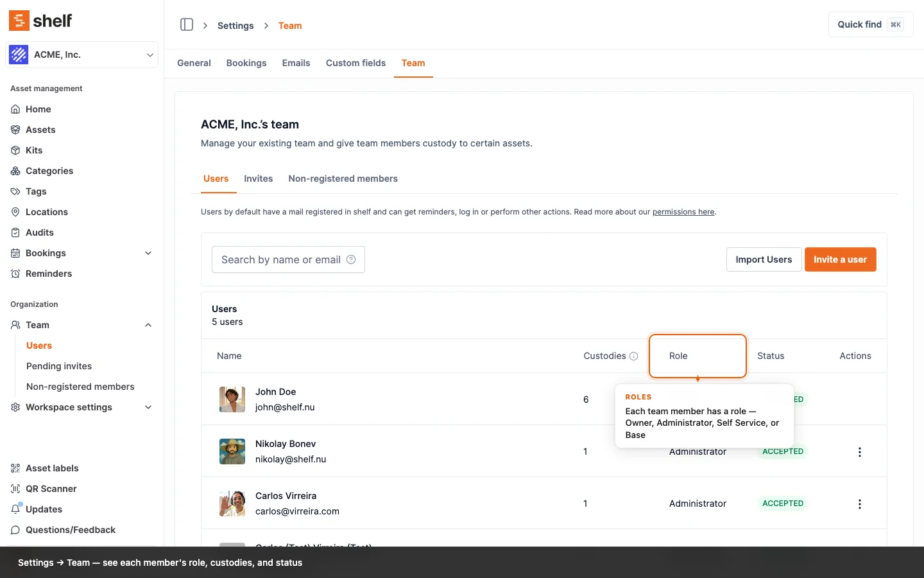Screen dimensions: 924x578
Task: Open the permissions here link
Action: pos(683,212)
